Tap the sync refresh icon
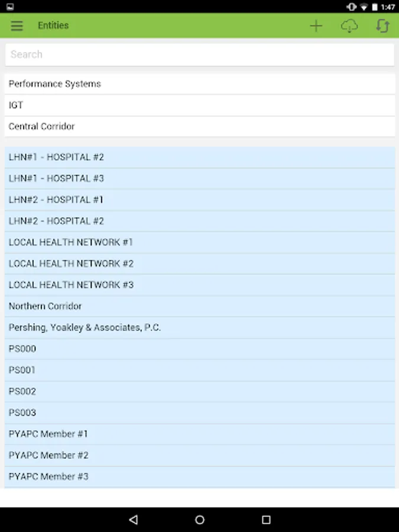This screenshot has width=399, height=532. coord(382,26)
